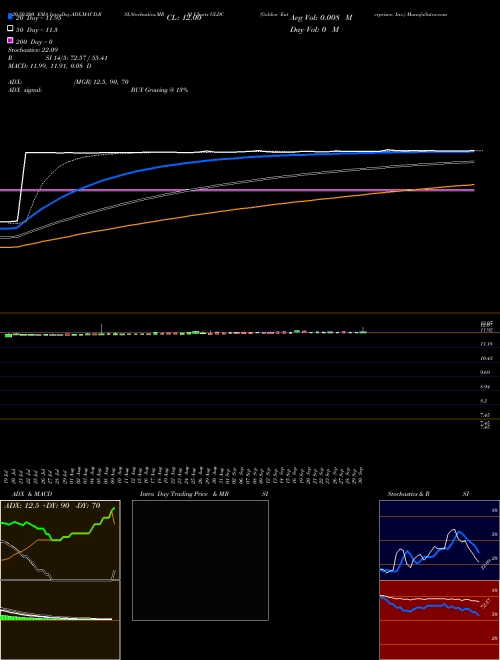
Task: Click the 'ADX: 12.5 +DY: 90 -DY: 70' header
Action: click(52, 506)
